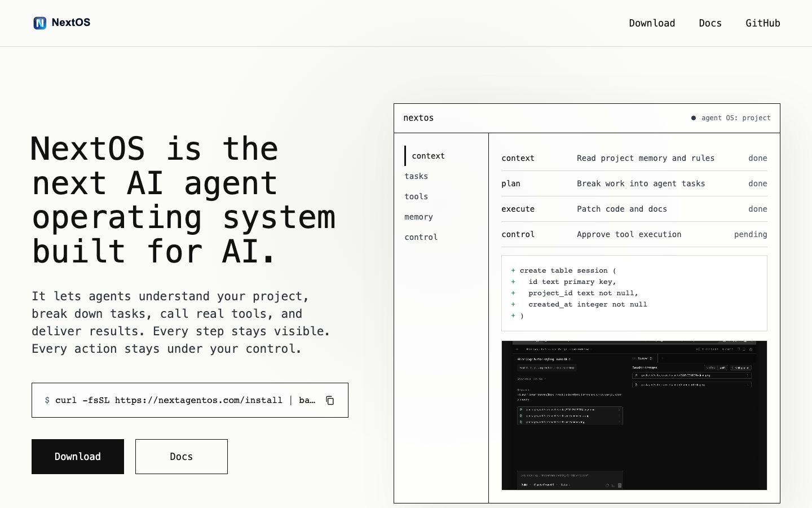Click 'Patch code and docs' text
Screen dimensions: 812x508
[622, 209]
